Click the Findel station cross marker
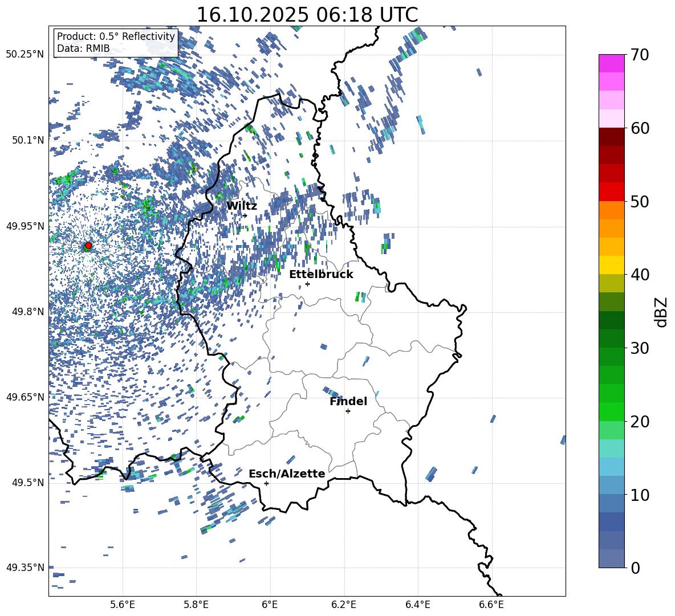Viewport: 675px width, 616px height. pyautogui.click(x=348, y=411)
